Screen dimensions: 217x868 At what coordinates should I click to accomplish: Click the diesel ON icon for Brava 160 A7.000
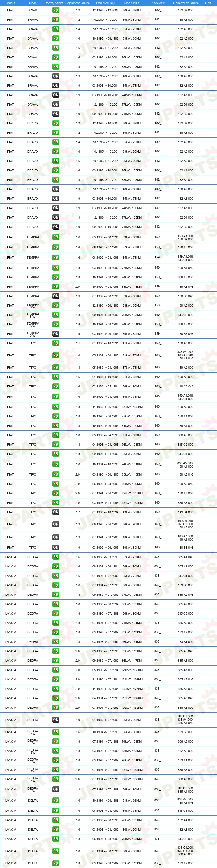coord(56,76)
